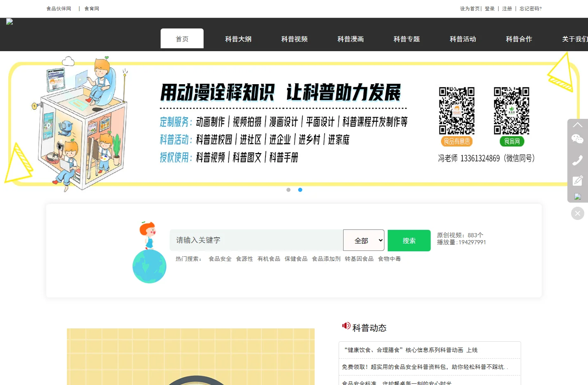The width and height of the screenshot is (588, 385).
Task: Go to 首页 tab
Action: (x=182, y=39)
